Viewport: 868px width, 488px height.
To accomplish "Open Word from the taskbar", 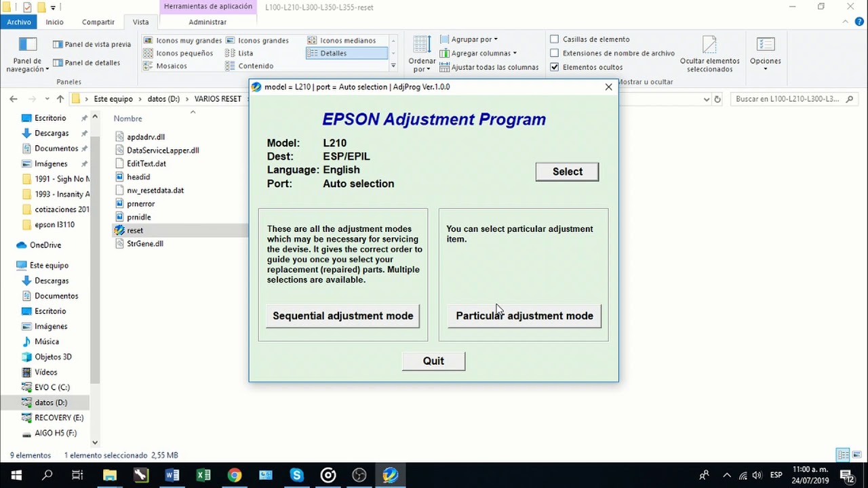I will click(x=172, y=475).
